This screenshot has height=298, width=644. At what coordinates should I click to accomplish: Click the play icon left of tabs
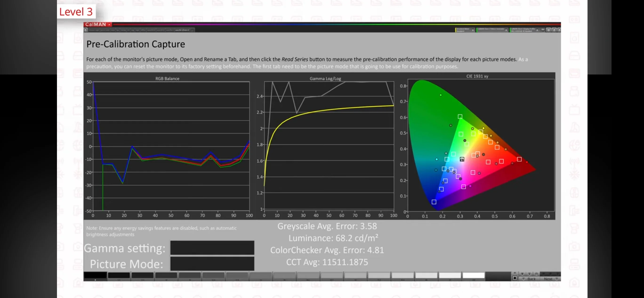85,30
